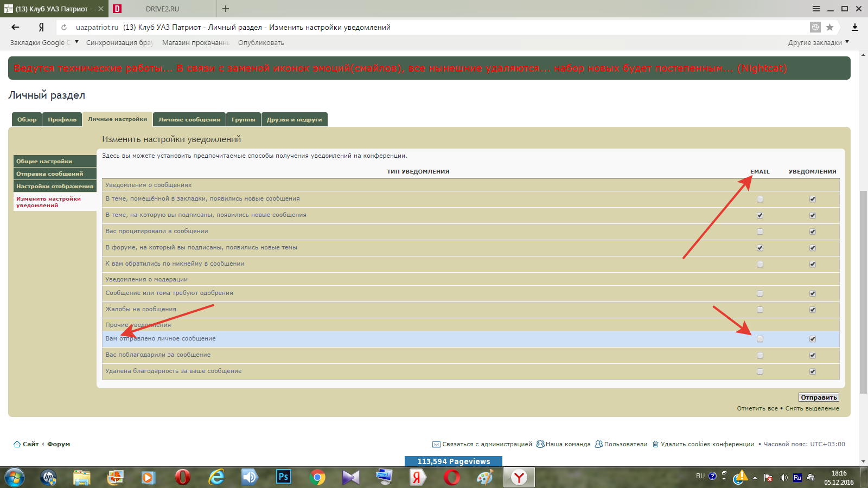Image resolution: width=868 pixels, height=488 pixels.
Task: Show hidden system tray icons
Action: (x=755, y=478)
